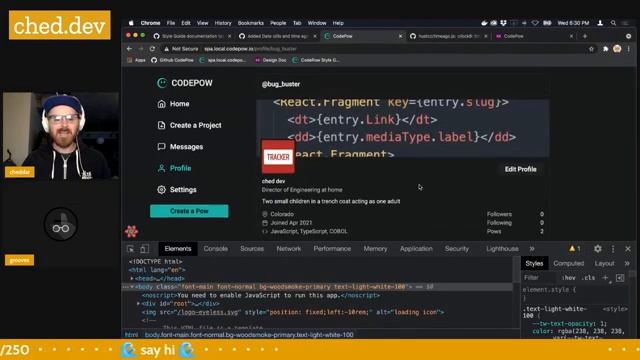The image size is (640, 360).
Task: Open DevTools settings gear
Action: 598,249
